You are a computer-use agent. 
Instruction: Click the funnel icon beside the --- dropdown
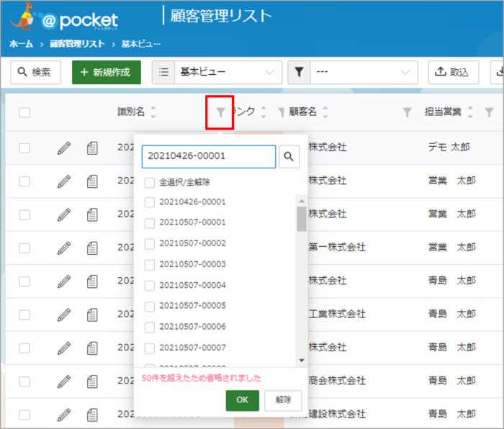click(x=299, y=72)
